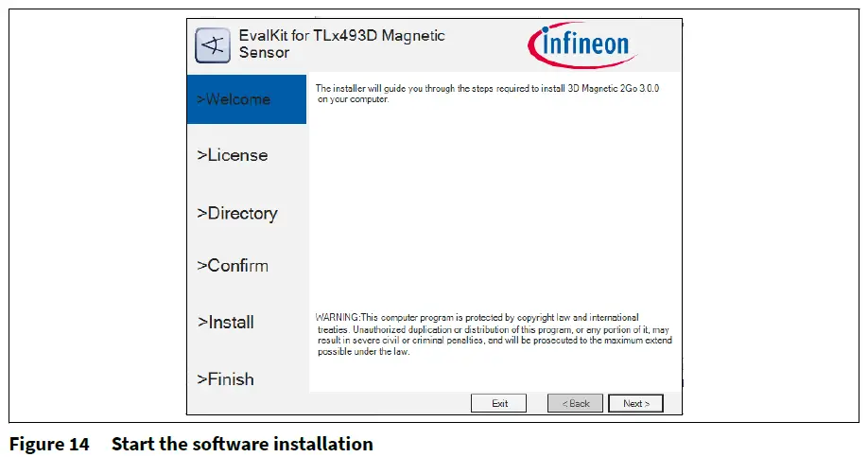The width and height of the screenshot is (868, 457).
Task: Open the Directory step in sidebar
Action: (x=237, y=213)
